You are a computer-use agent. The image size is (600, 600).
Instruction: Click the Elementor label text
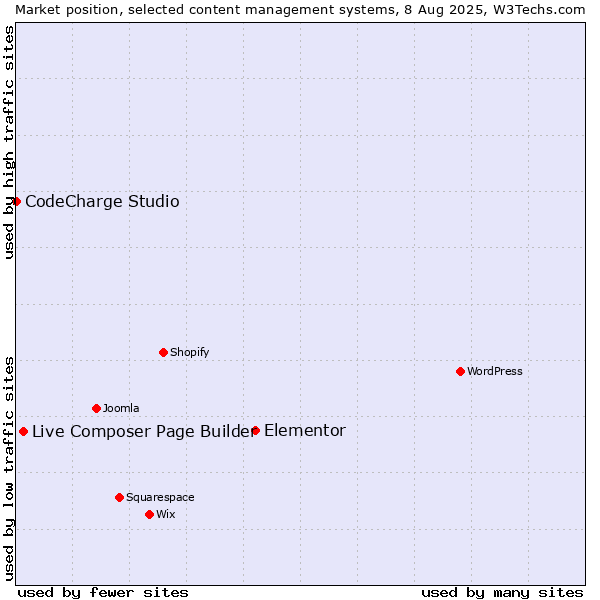[x=305, y=430]
